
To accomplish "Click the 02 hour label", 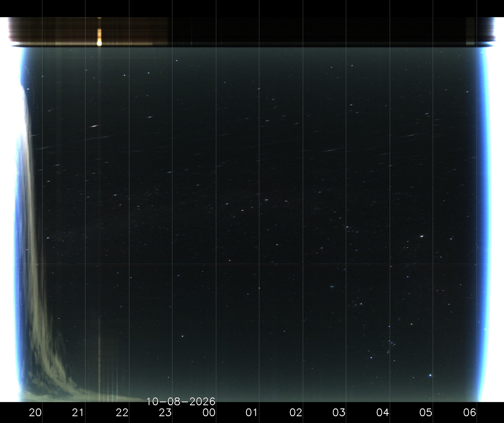I will coord(296,412).
